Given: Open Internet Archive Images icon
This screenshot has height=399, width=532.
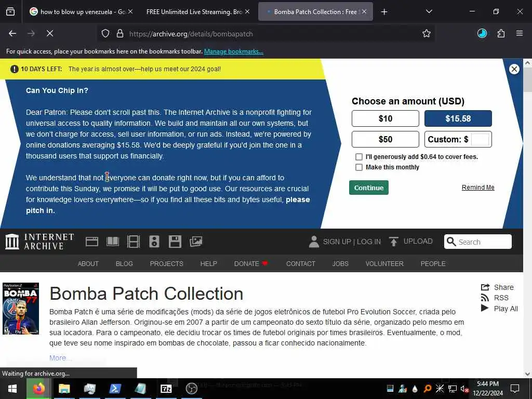Looking at the screenshot, I should click(196, 242).
